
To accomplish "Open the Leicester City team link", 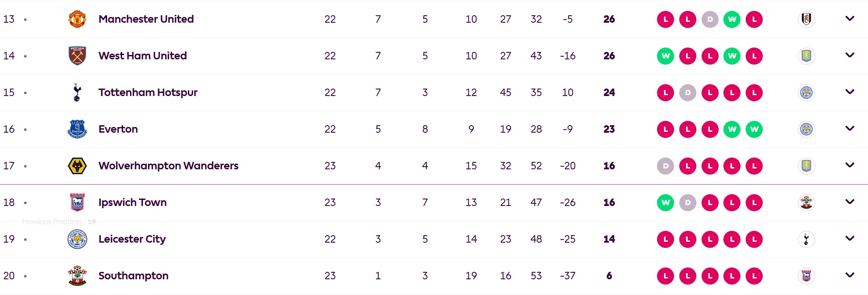I will pos(132,239).
